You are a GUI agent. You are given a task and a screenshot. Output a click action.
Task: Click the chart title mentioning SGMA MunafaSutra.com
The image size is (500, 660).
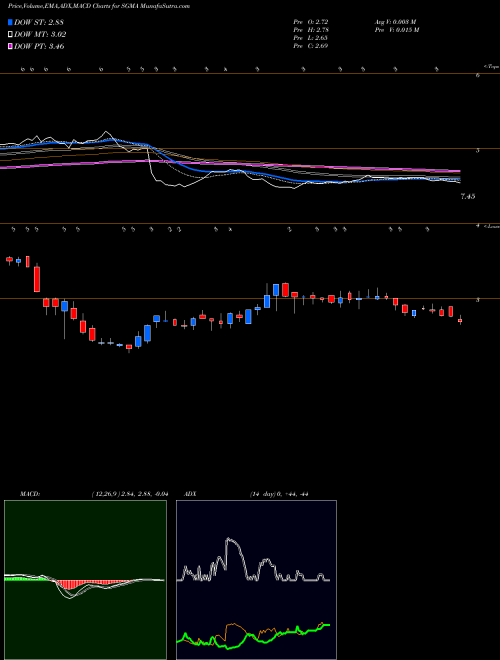pos(99,6)
